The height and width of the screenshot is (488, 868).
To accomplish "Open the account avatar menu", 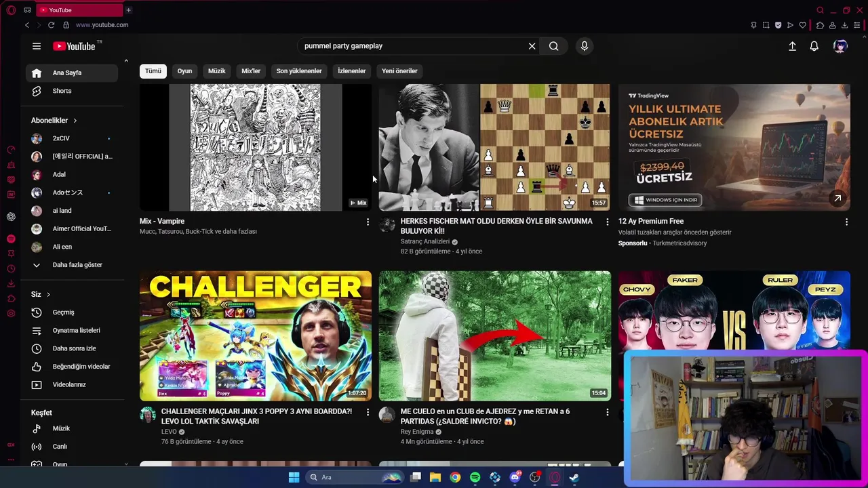I will pos(840,46).
